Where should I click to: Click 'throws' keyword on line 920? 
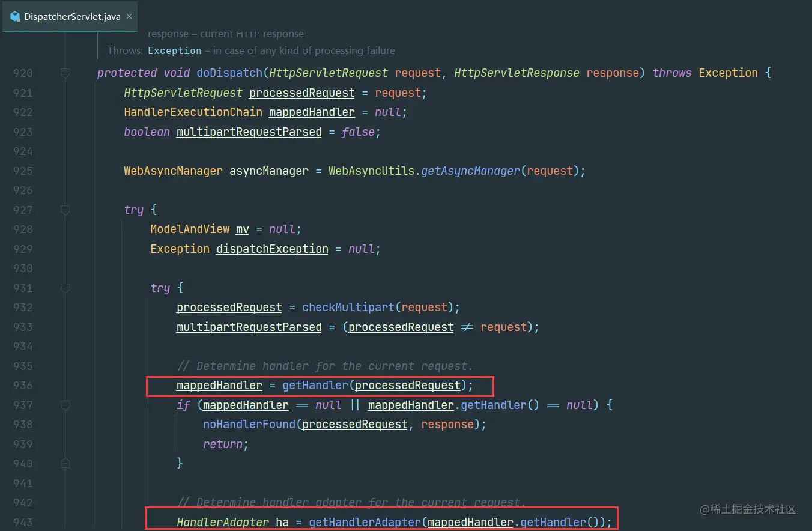[672, 73]
